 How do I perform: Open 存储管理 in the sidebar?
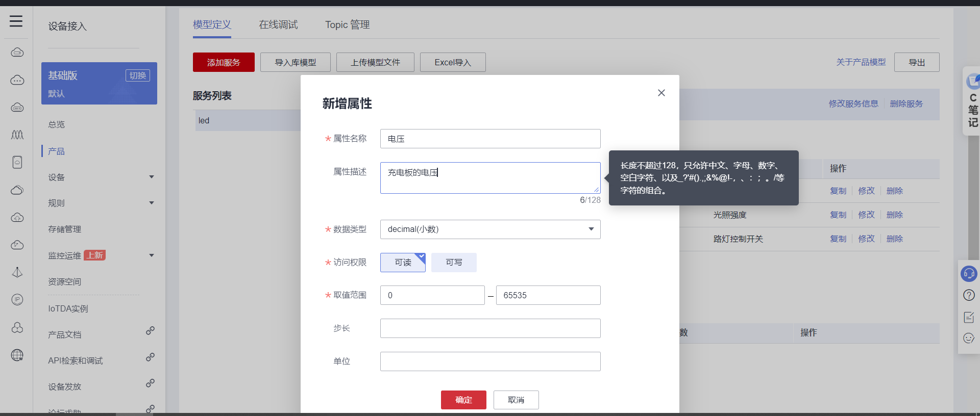point(65,229)
